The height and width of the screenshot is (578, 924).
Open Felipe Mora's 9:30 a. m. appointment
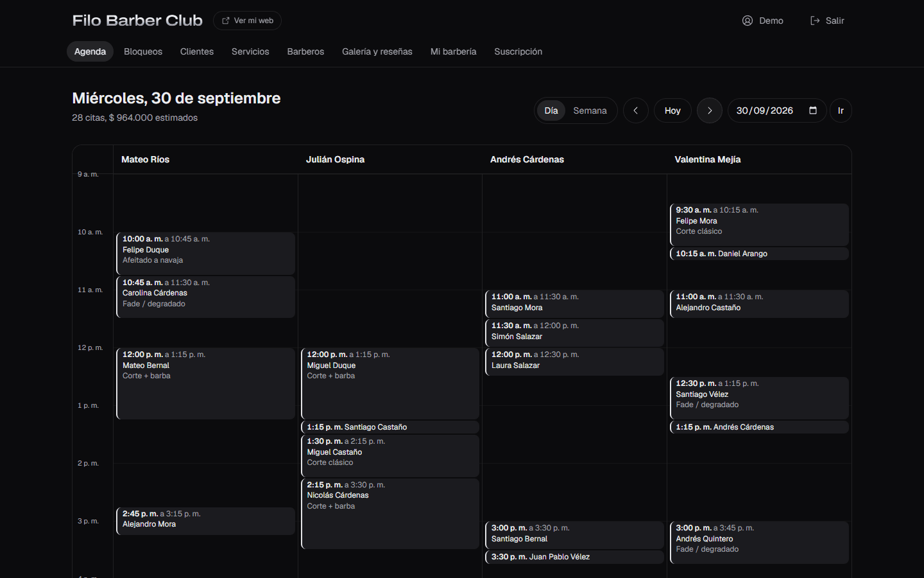click(759, 225)
